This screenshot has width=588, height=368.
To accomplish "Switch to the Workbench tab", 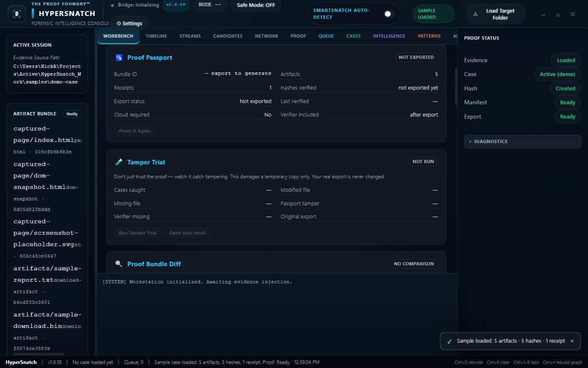I will click(118, 36).
